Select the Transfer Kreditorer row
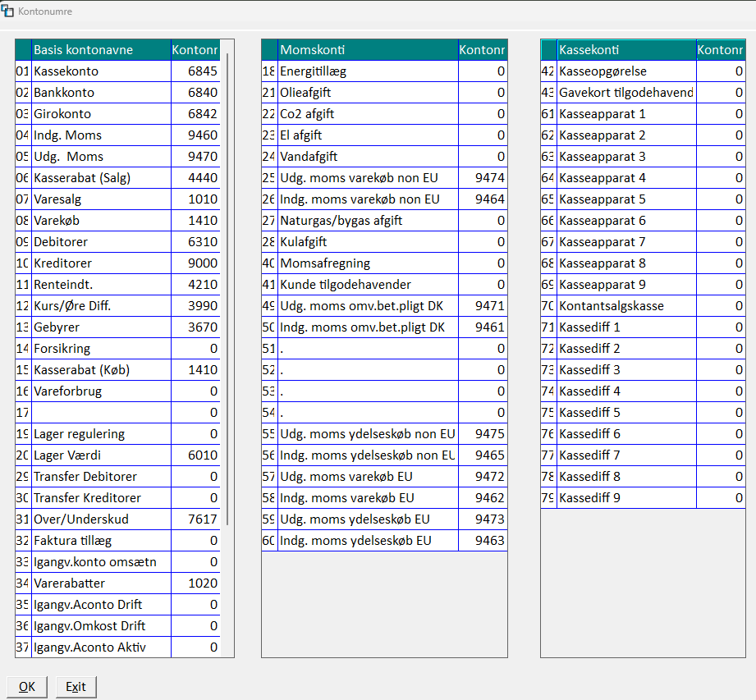756x700 pixels. [117, 497]
